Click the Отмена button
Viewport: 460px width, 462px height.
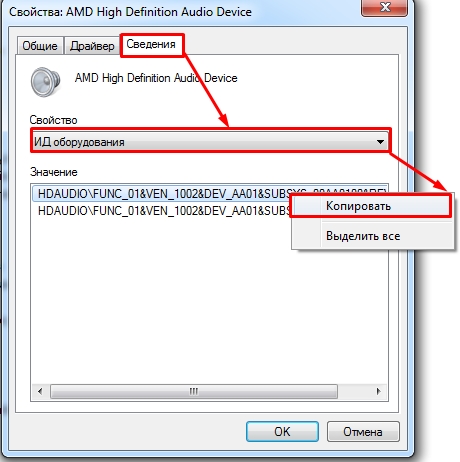point(363,431)
